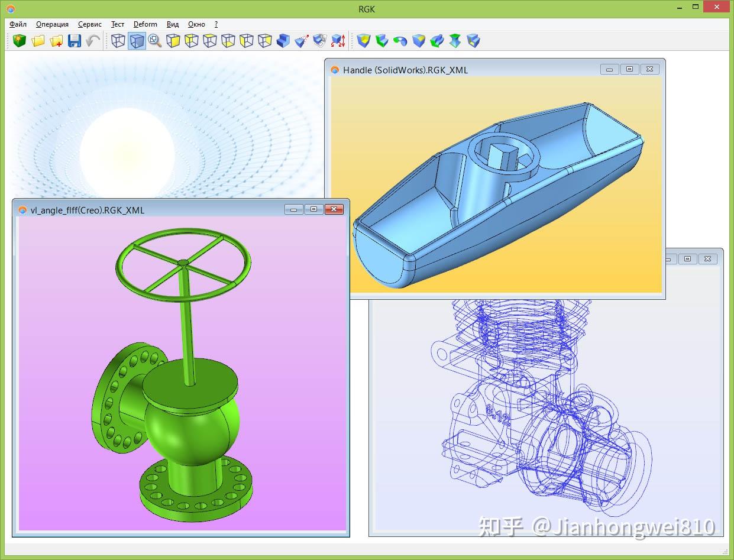This screenshot has height=560, width=734.
Task: Save the current model
Action: [x=74, y=40]
